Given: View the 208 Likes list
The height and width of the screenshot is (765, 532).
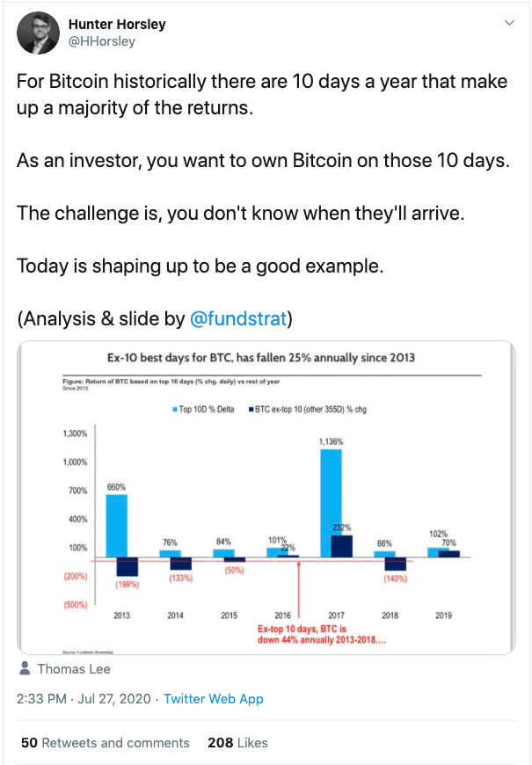Looking at the screenshot, I should pyautogui.click(x=237, y=742).
